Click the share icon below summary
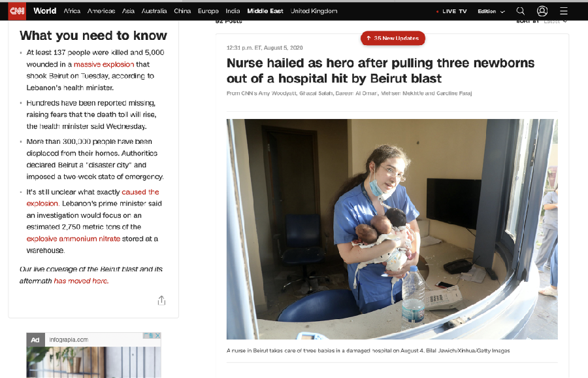The image size is (588, 378). tap(161, 300)
